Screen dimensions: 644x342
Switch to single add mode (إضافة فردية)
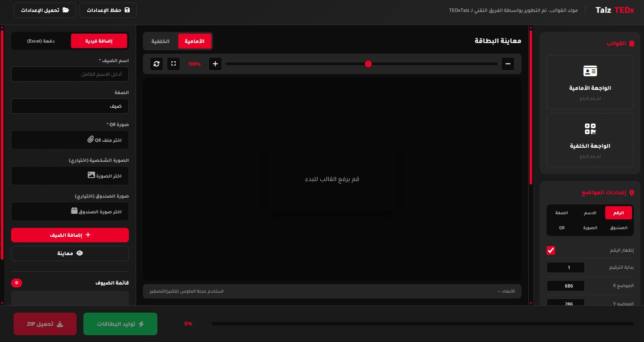[99, 41]
